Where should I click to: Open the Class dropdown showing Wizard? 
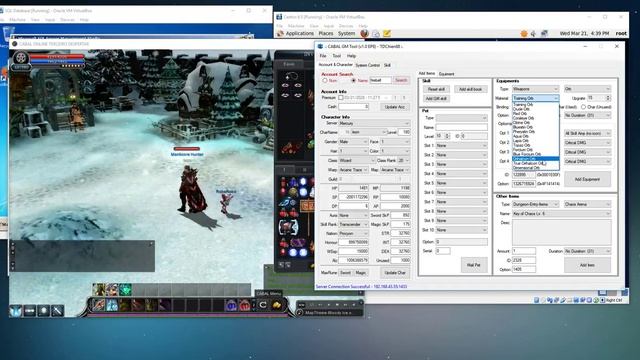click(x=356, y=160)
